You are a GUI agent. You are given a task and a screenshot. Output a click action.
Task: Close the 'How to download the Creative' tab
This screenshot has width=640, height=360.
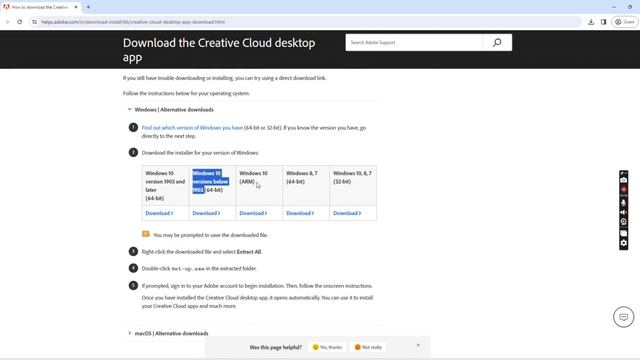click(x=76, y=7)
